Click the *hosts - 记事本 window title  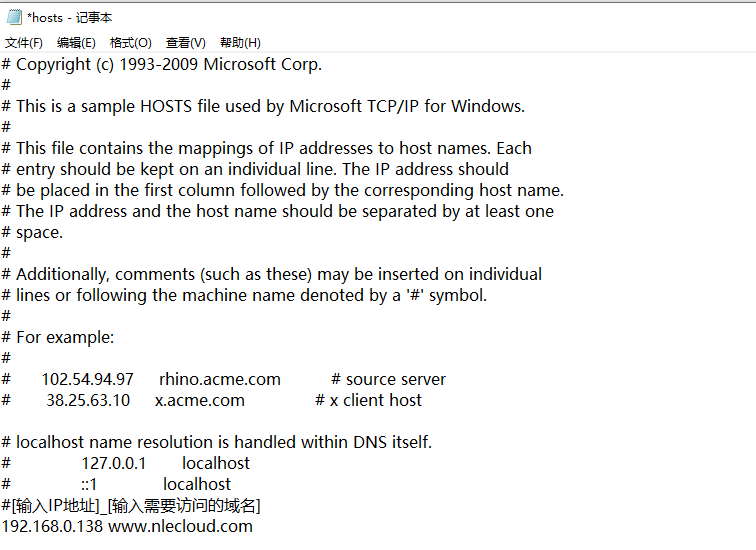pyautogui.click(x=70, y=18)
